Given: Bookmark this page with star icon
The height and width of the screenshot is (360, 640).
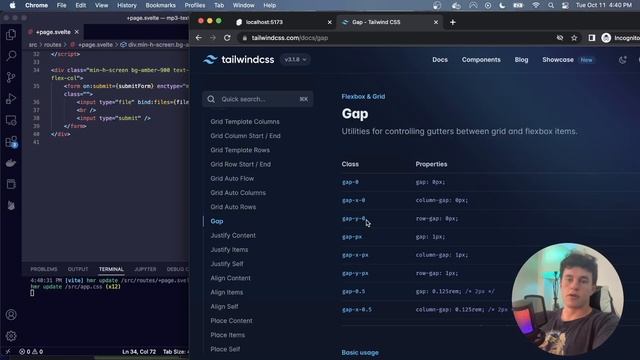Looking at the screenshot, I should [x=574, y=38].
